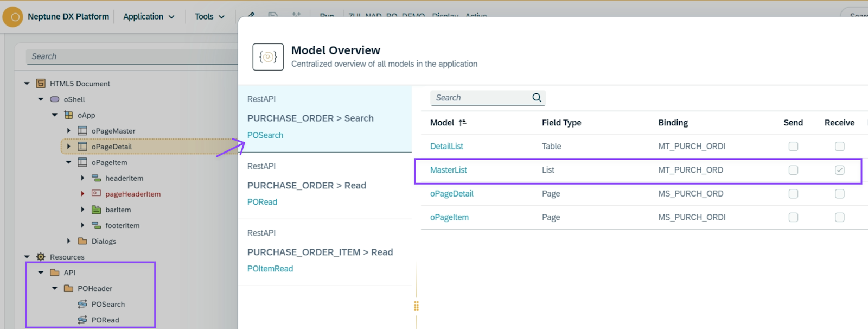This screenshot has height=329, width=868.
Task: Click the Binding column header
Action: click(673, 123)
